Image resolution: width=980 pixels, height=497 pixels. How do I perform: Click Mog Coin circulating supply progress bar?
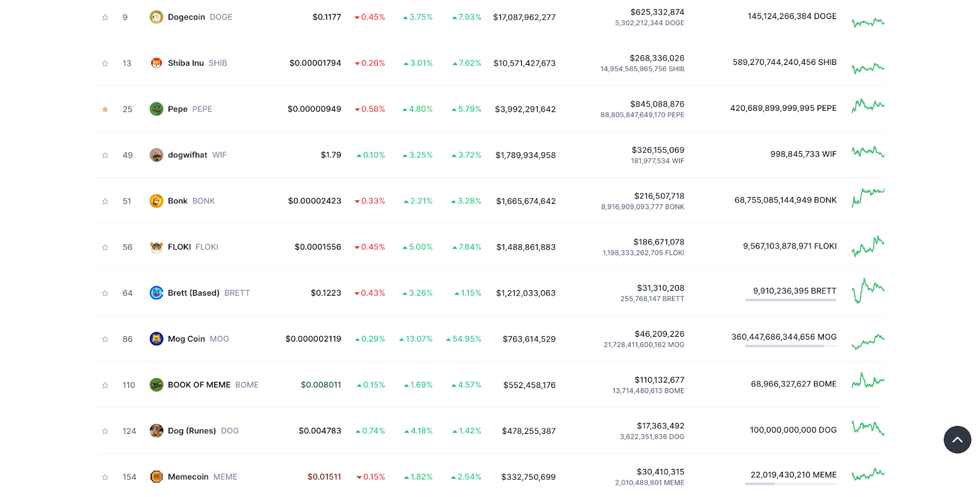(x=791, y=346)
